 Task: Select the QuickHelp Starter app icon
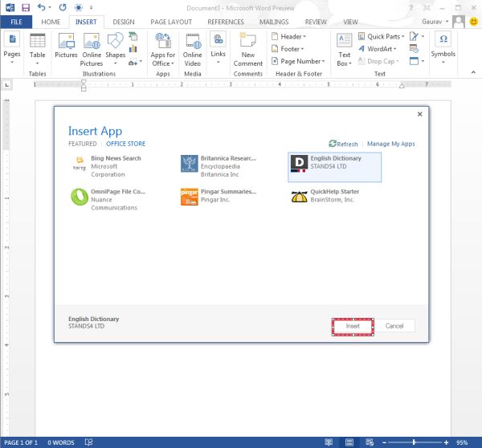tap(299, 197)
